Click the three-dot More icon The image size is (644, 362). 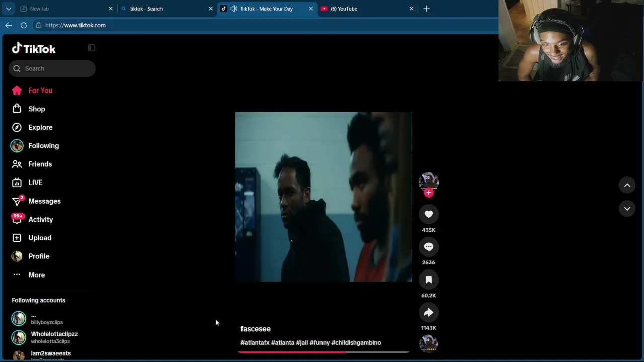17,275
